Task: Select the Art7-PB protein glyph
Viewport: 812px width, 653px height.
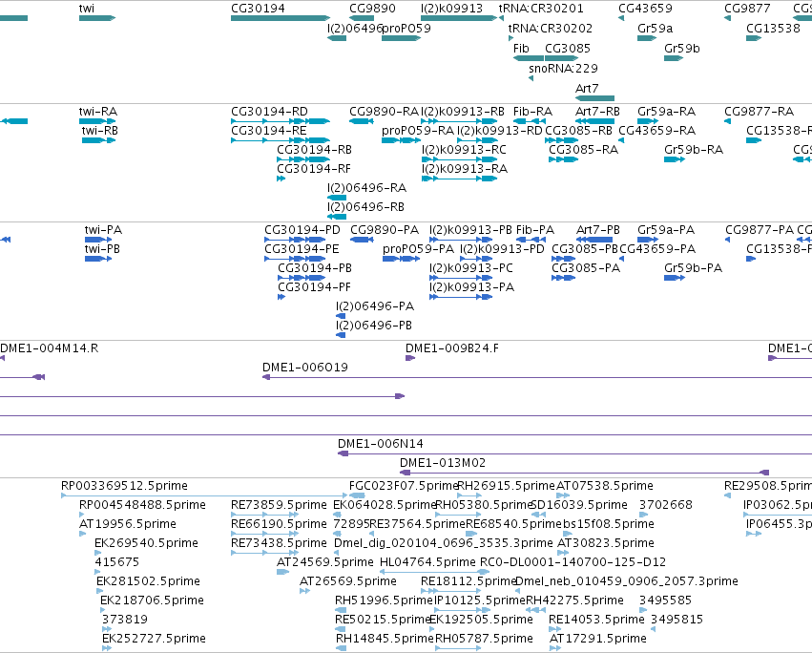Action: pyautogui.click(x=594, y=240)
